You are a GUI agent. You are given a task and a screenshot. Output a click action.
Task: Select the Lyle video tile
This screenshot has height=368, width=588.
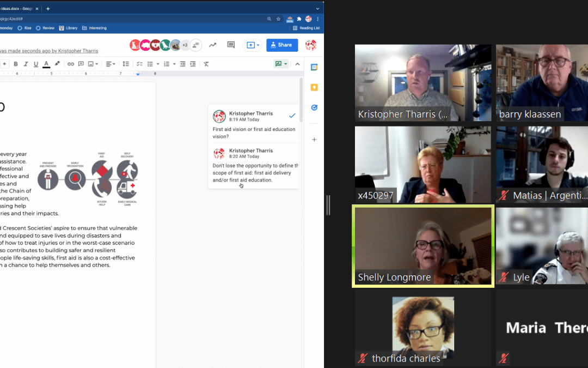pyautogui.click(x=542, y=246)
